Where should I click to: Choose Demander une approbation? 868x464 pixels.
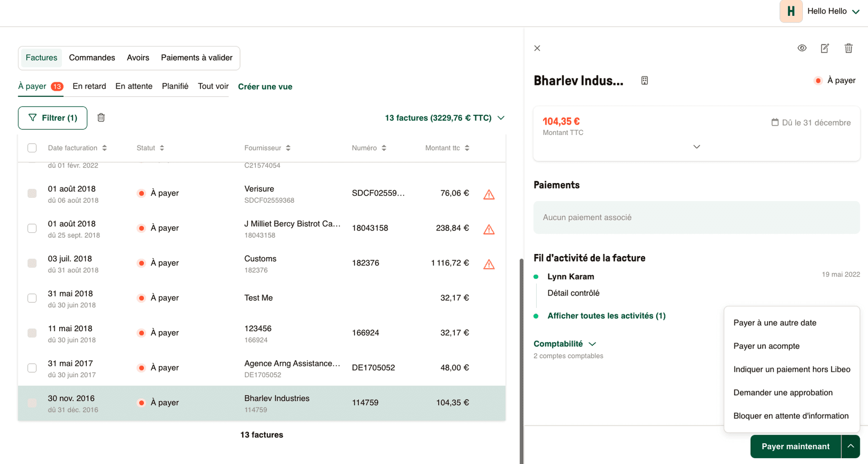click(783, 393)
